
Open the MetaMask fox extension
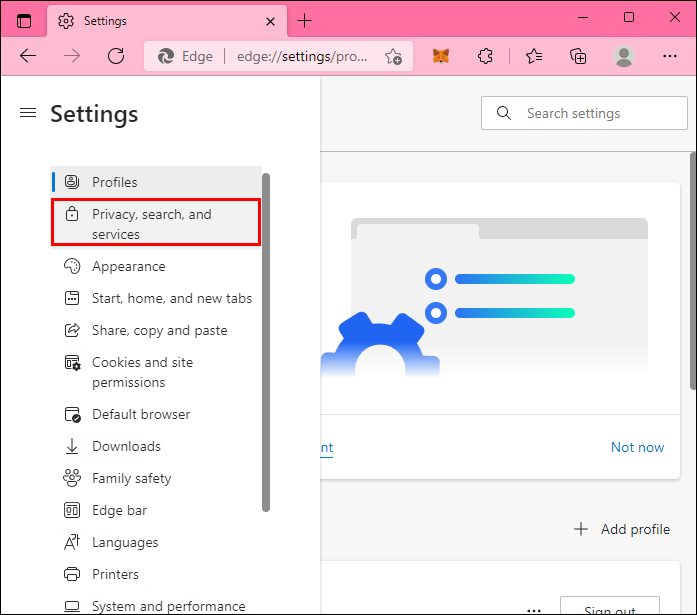(441, 56)
